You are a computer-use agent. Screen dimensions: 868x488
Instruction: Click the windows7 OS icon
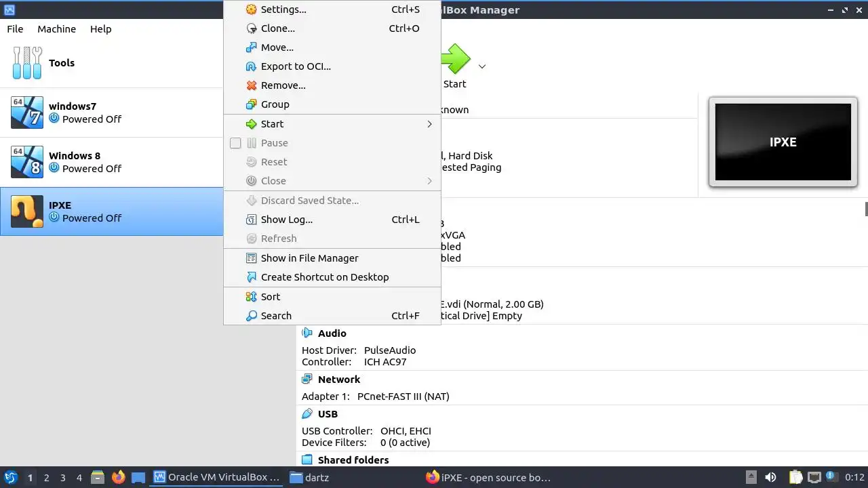[27, 113]
